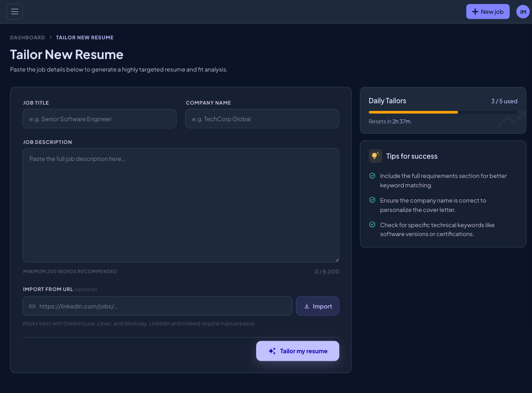Open the JM user avatar

point(523,12)
